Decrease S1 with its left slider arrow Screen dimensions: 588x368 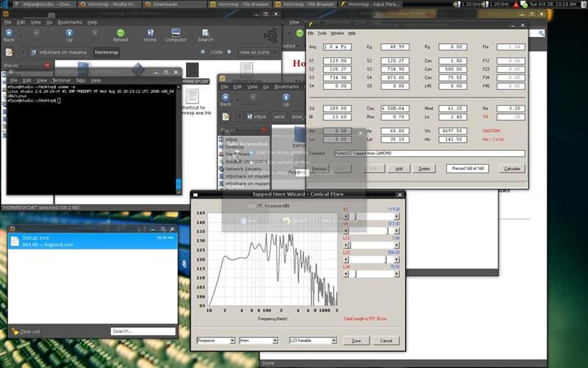click(x=345, y=216)
